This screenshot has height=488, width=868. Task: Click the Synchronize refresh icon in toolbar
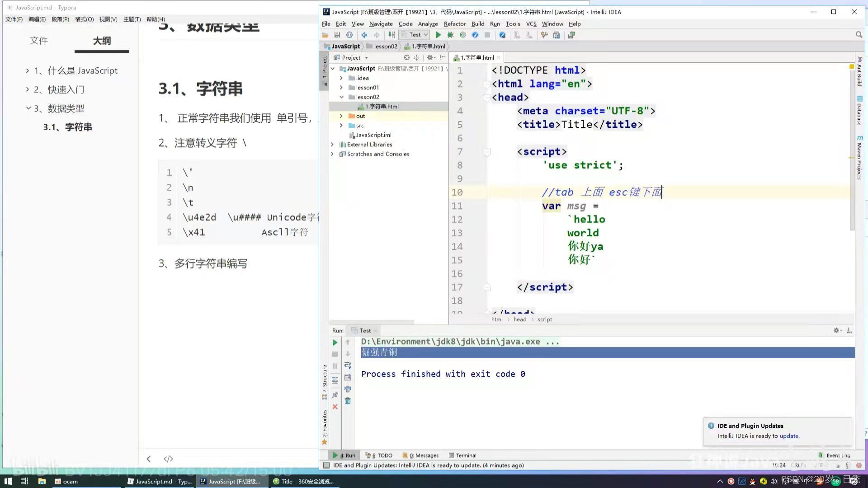[349, 35]
